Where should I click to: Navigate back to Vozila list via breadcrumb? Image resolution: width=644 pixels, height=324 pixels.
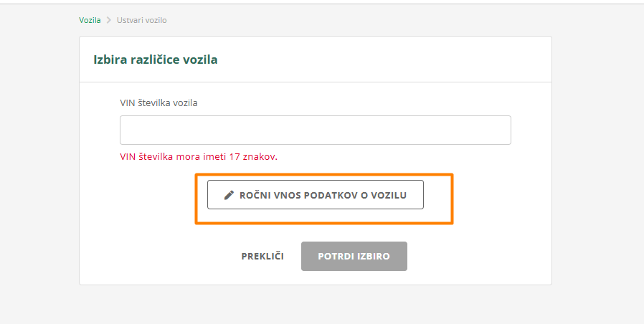coord(90,20)
